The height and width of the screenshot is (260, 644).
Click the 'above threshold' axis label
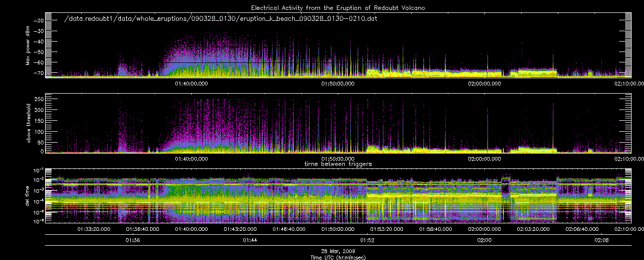pyautogui.click(x=28, y=123)
